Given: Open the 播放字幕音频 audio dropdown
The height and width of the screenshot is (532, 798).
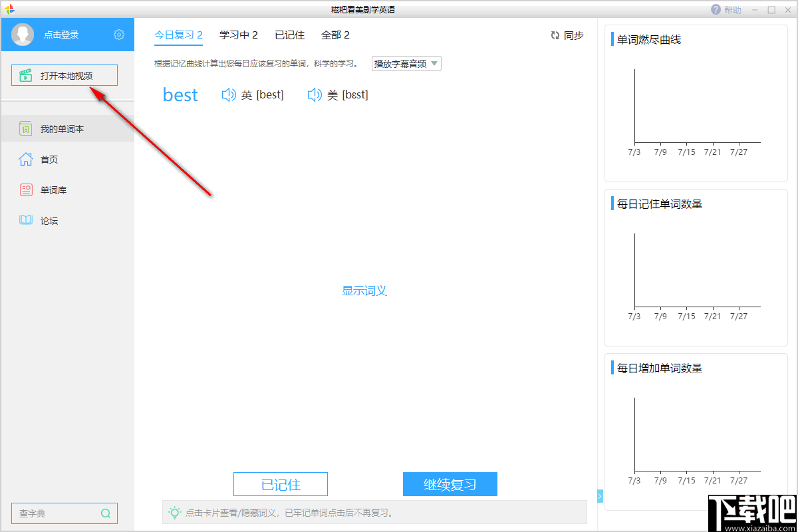Looking at the screenshot, I should (406, 63).
